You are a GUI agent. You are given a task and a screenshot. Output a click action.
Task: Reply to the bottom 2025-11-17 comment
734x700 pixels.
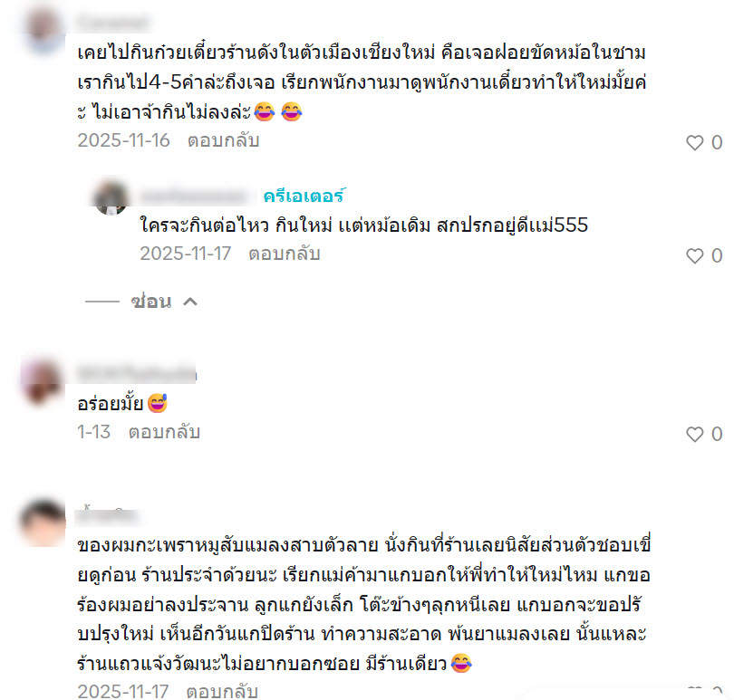pos(222,691)
